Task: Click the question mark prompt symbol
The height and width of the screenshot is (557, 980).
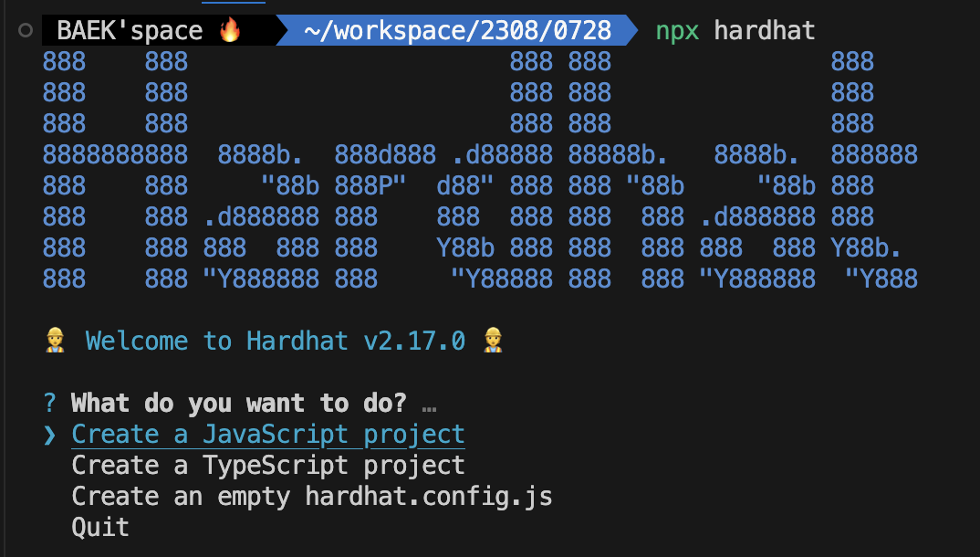Action: pyautogui.click(x=50, y=404)
